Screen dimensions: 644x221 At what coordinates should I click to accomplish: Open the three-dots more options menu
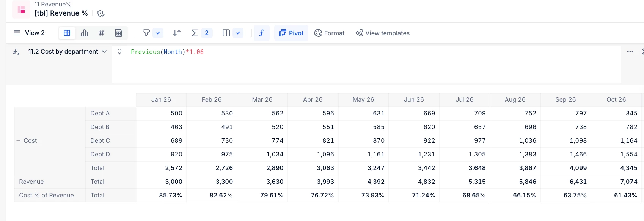[x=630, y=52]
